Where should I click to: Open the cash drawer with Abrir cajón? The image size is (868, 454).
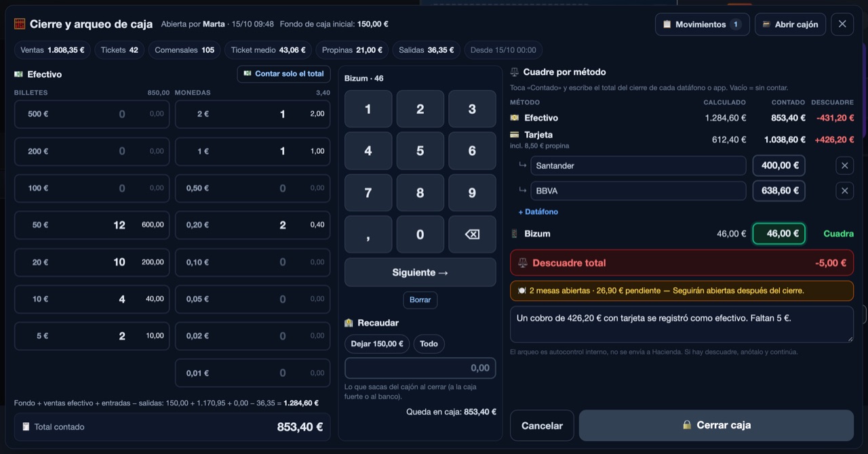coord(790,24)
